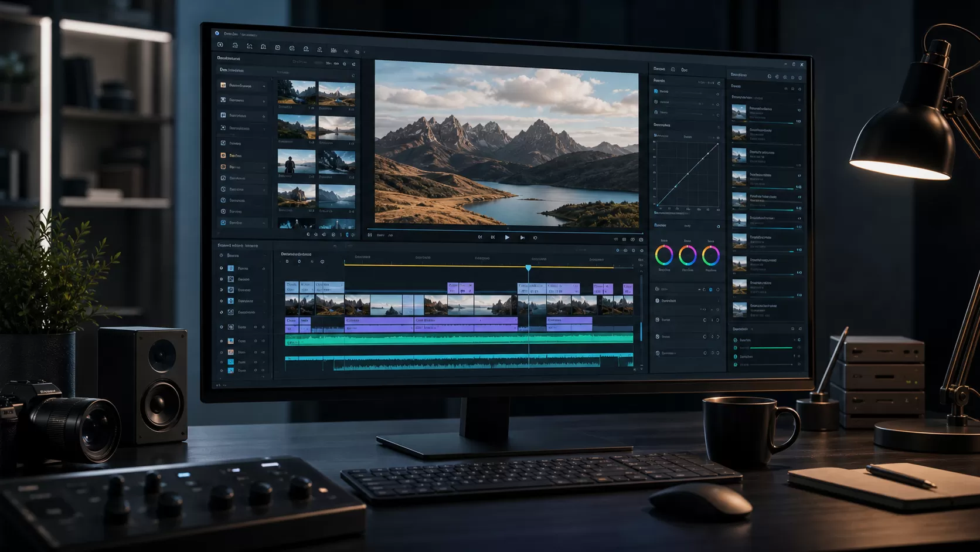This screenshot has width=980, height=552.
Task: Select the teal waveform audio clip at the timeline bottom
Action: click(459, 363)
